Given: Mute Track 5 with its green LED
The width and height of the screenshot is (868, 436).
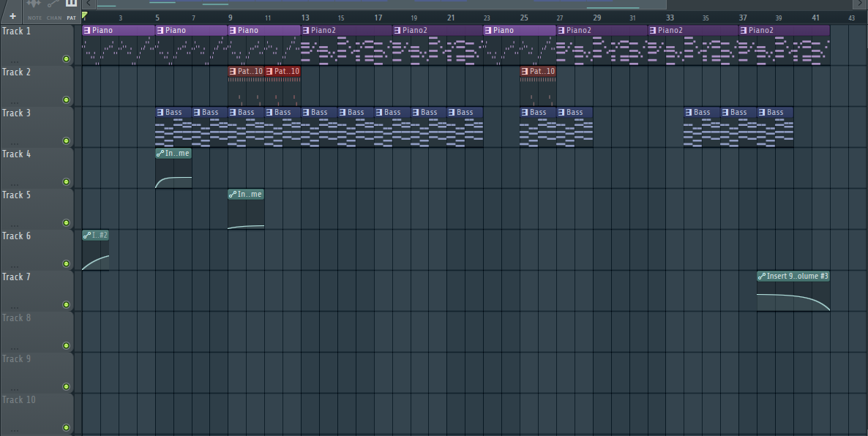Looking at the screenshot, I should 67,223.
